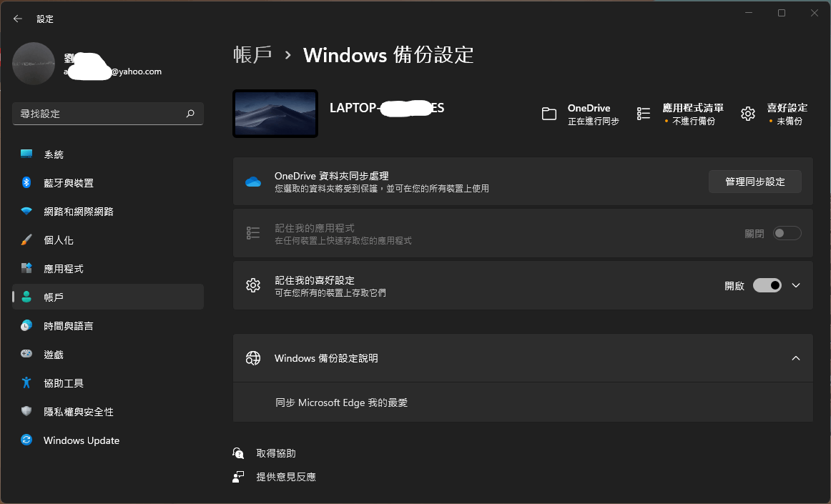Expand the 記住我的喜好設定 chevron
Viewport: 831px width, 504px height.
pyautogui.click(x=796, y=285)
